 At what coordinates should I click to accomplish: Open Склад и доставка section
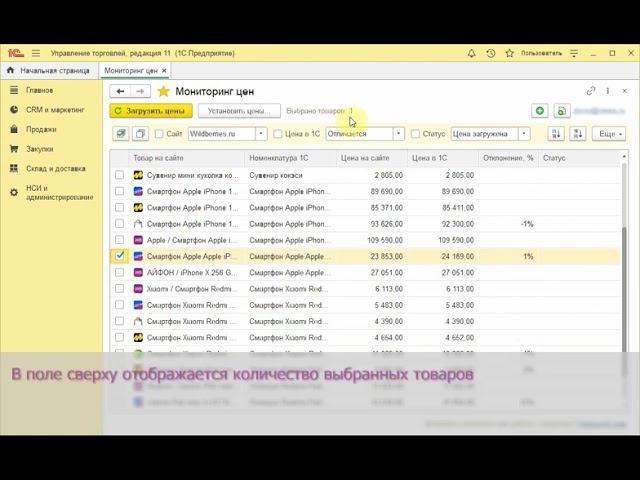(56, 169)
